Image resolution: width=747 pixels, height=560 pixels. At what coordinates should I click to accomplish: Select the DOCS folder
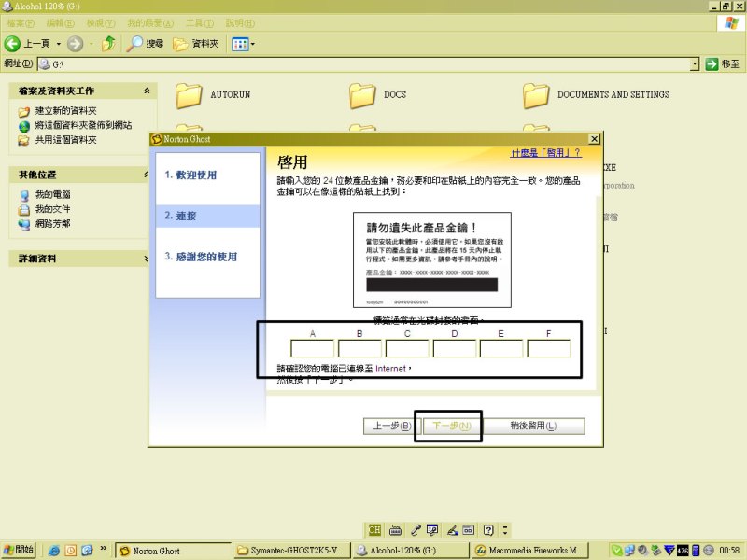(x=378, y=95)
